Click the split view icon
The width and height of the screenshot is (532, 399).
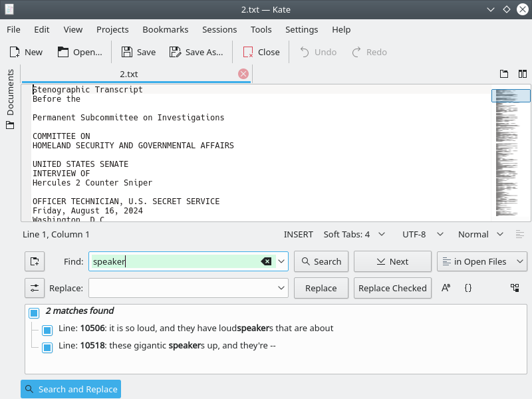pyautogui.click(x=523, y=74)
